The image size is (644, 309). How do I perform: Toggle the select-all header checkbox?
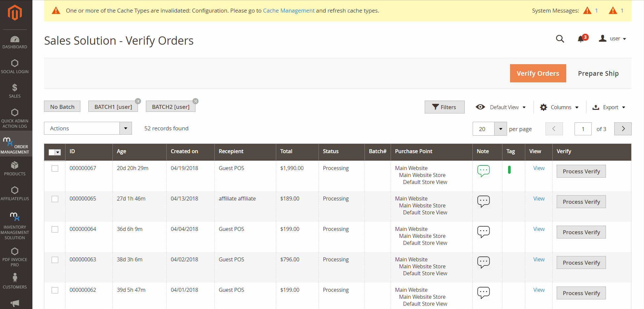click(x=52, y=152)
